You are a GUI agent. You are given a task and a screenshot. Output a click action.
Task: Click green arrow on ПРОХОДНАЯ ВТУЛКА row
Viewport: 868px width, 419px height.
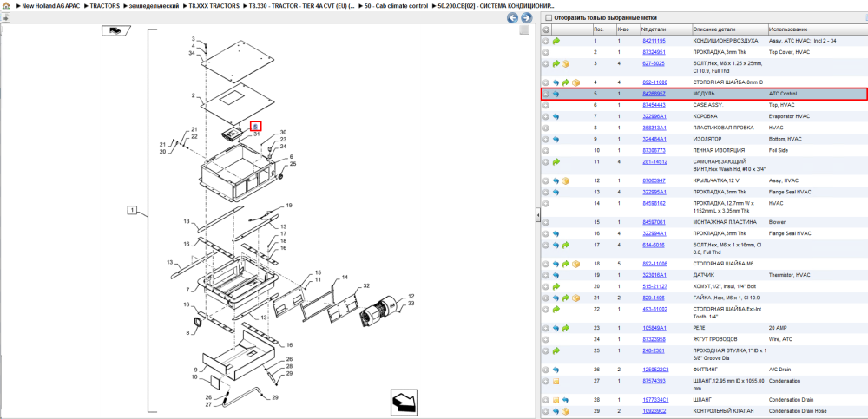(556, 351)
